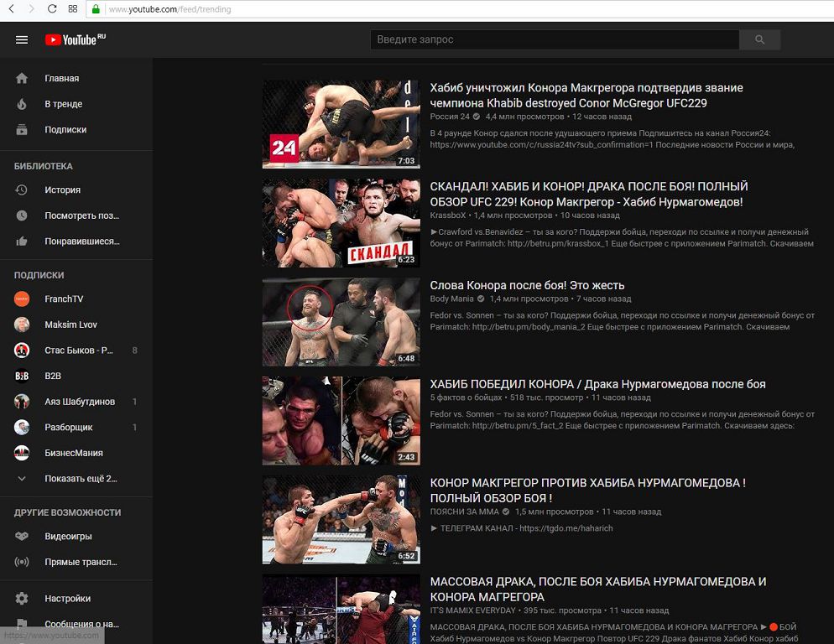Open История in the library section
Viewport: 834px width, 644px height.
pos(76,190)
